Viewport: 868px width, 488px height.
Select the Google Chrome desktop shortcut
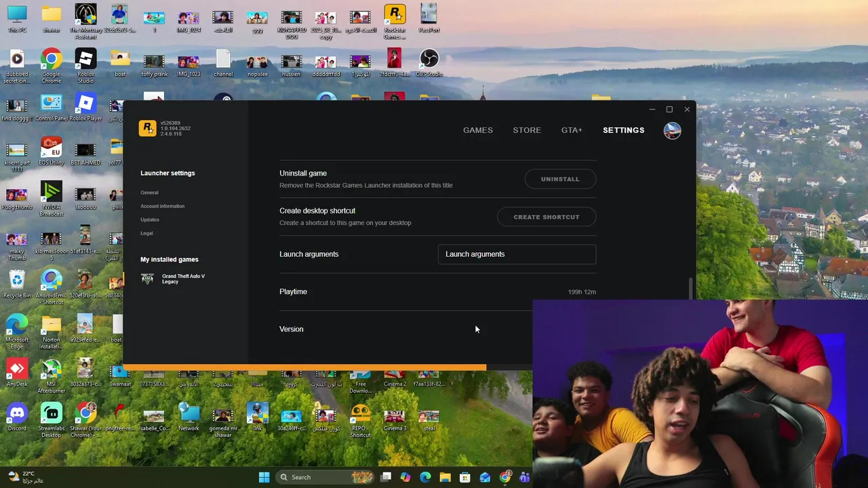coord(52,66)
